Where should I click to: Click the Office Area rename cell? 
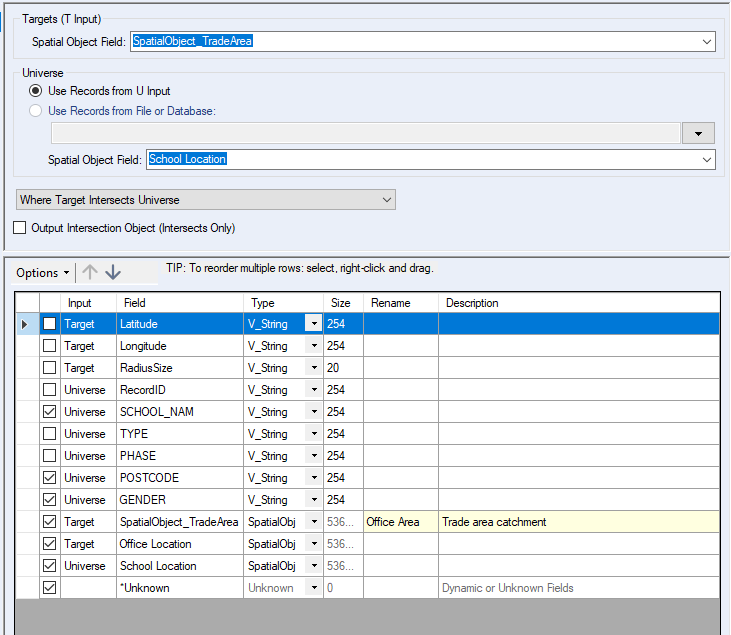(x=400, y=522)
